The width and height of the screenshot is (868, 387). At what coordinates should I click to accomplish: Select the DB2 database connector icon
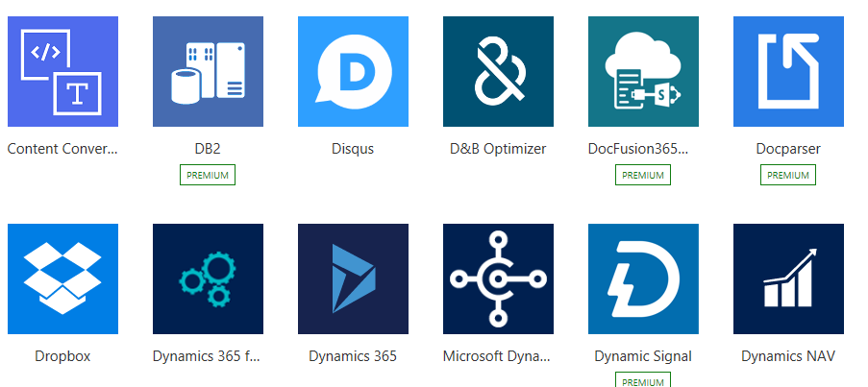click(x=209, y=71)
